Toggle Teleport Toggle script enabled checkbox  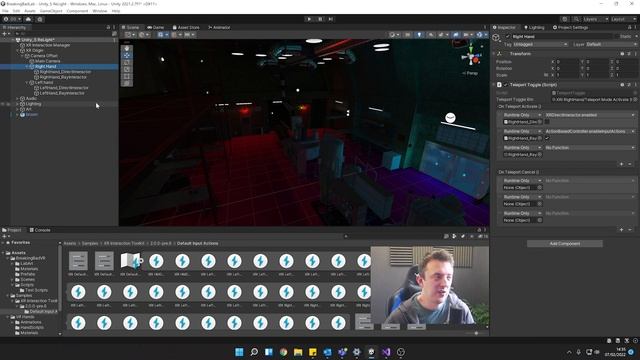[x=506, y=84]
